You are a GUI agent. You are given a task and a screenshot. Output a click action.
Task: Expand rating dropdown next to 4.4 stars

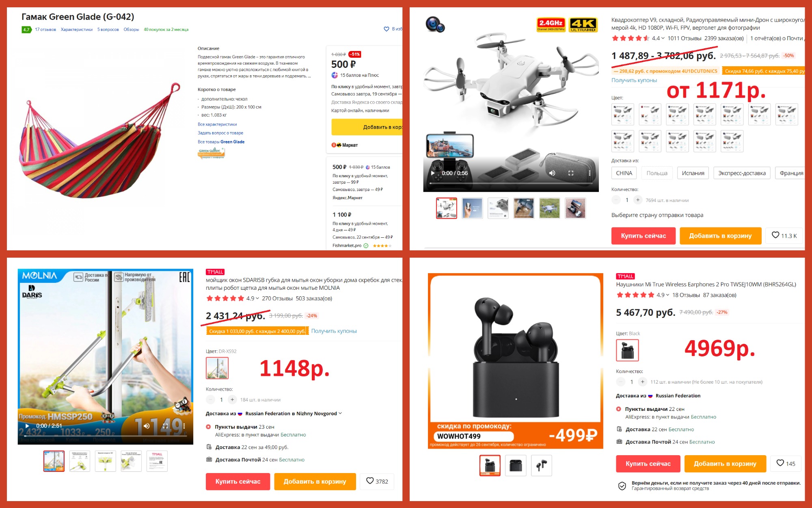pyautogui.click(x=663, y=38)
